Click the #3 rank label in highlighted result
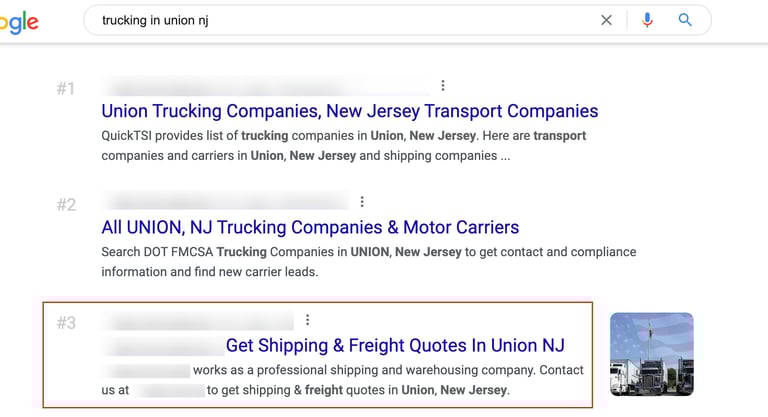Viewport: 768px width, 417px height. pos(66,323)
